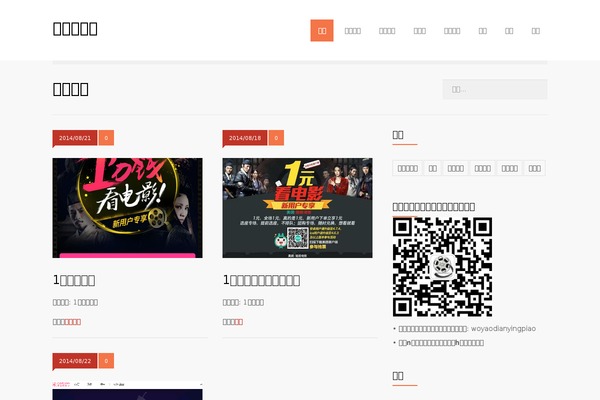600x400 pixels.
Task: Select the rightmost item in the top navigation
Action: (535, 31)
